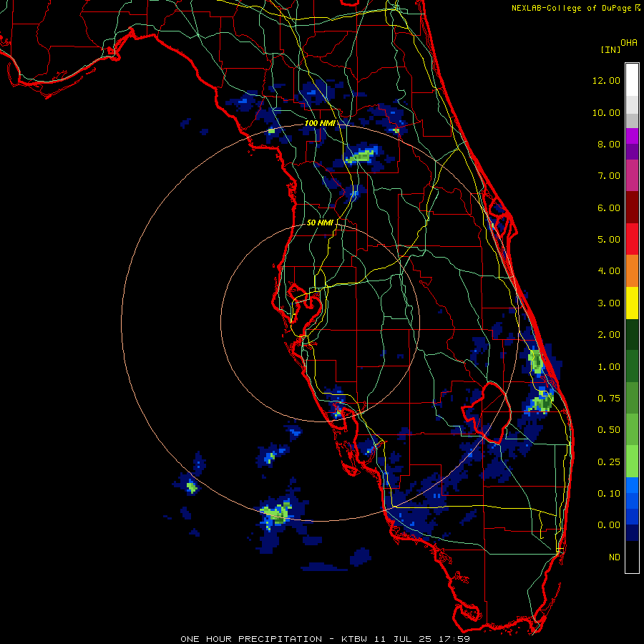
Task: Click the NEXLAB-College of DuPage label
Action: [x=571, y=8]
